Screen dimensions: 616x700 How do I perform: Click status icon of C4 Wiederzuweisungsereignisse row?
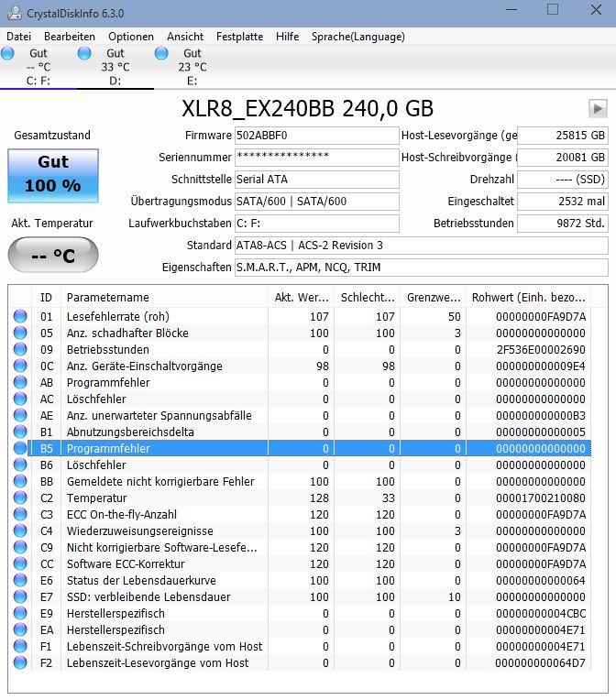pos(20,530)
